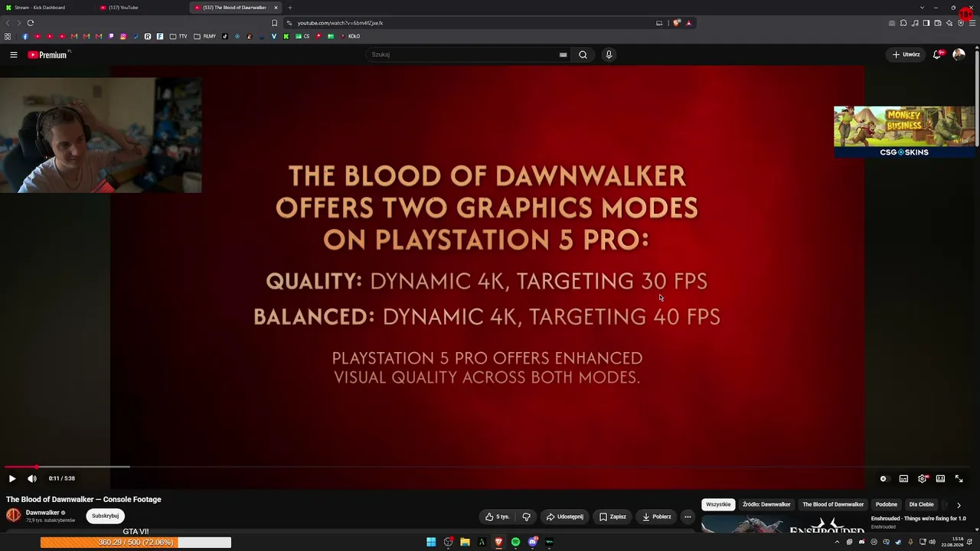Open the CS bookmark
Screen dimensions: 980x551
pyautogui.click(x=303, y=36)
